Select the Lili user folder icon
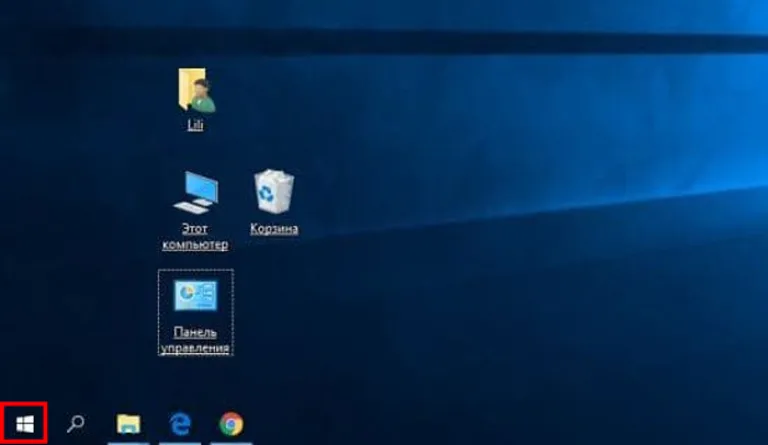 pos(196,91)
